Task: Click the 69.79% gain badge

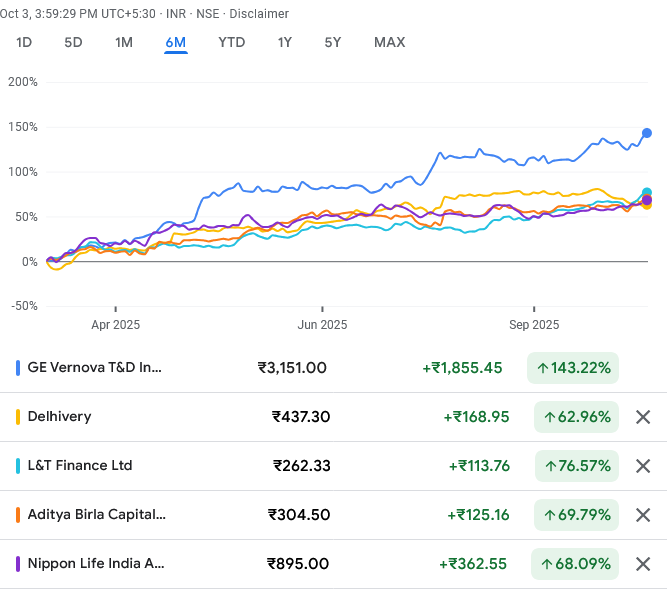Action: point(576,515)
